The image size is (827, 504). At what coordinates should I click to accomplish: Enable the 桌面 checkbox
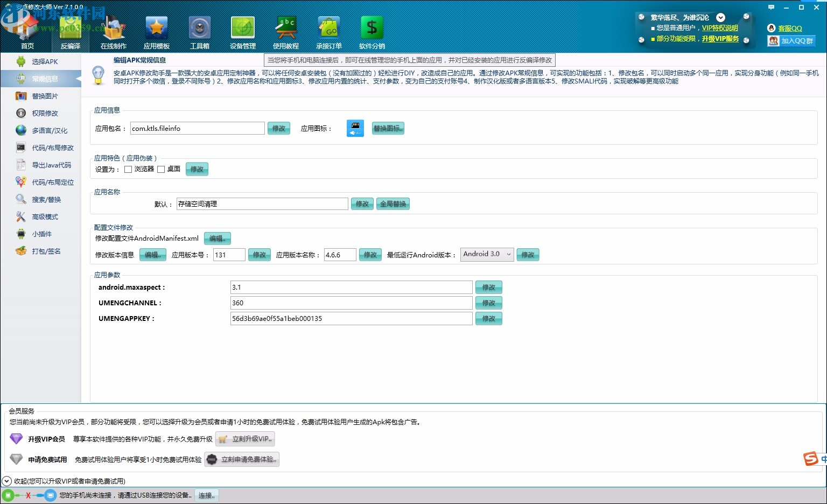point(161,169)
